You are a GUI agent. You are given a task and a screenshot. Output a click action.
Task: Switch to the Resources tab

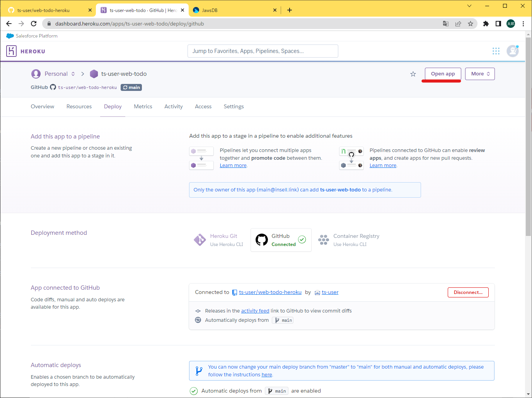click(x=79, y=106)
